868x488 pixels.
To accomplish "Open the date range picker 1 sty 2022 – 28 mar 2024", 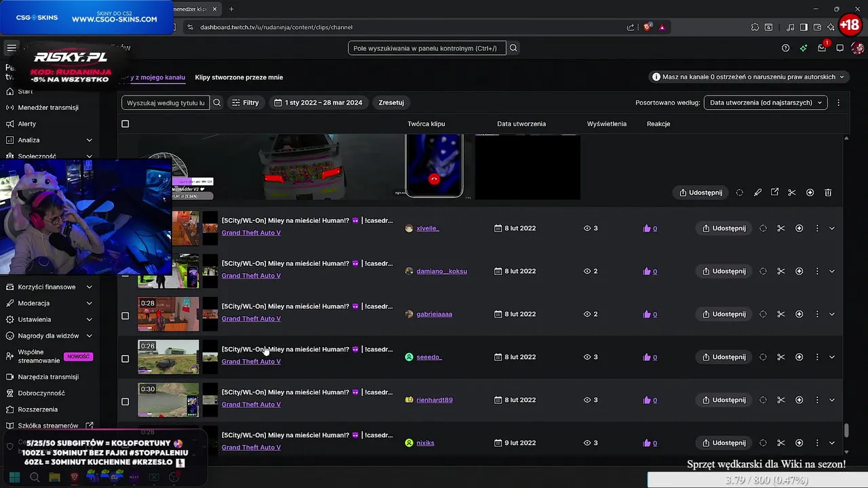I will tap(318, 102).
